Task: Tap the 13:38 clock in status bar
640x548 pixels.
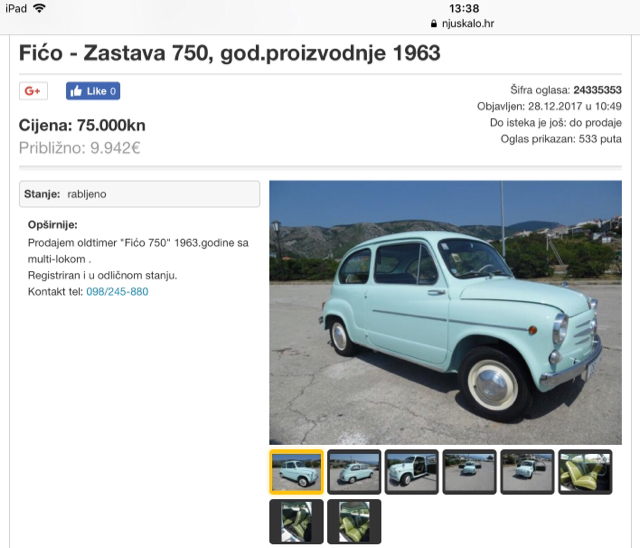Action: point(464,8)
